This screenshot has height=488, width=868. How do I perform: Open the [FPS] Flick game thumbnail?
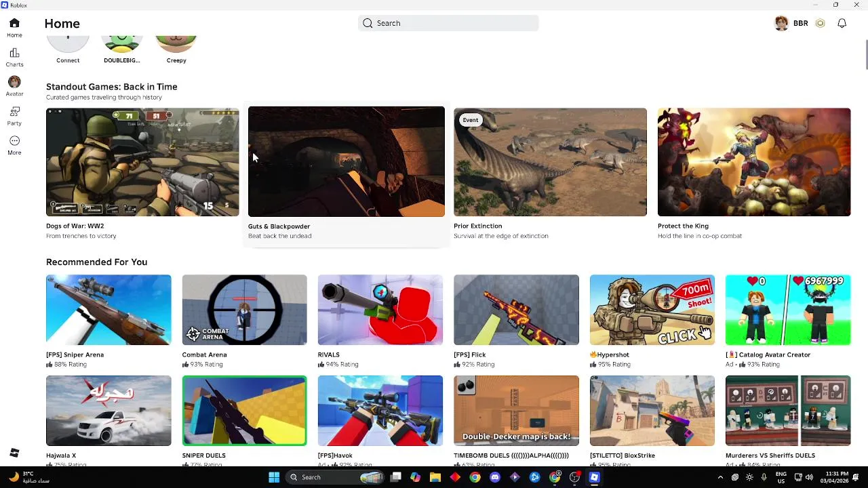pyautogui.click(x=516, y=310)
